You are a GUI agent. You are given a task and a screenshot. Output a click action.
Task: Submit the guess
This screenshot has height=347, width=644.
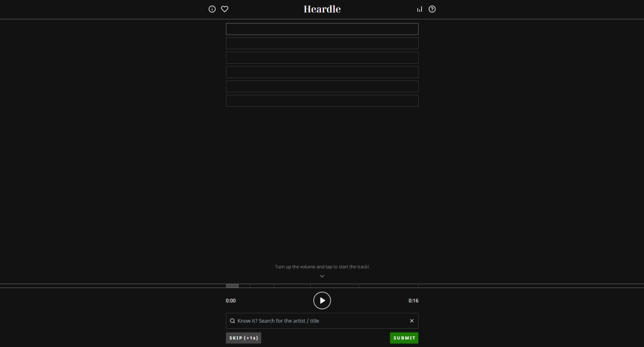pos(404,338)
